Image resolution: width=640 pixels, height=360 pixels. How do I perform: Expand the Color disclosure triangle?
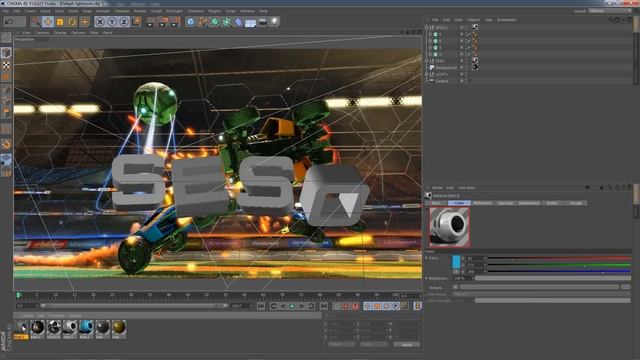point(427,258)
